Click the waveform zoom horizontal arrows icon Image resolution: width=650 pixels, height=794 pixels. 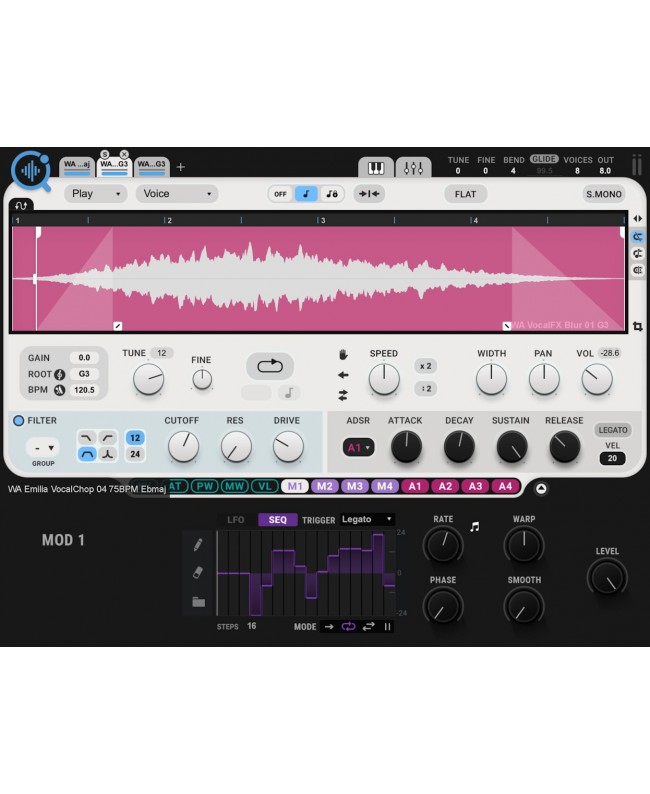click(638, 219)
